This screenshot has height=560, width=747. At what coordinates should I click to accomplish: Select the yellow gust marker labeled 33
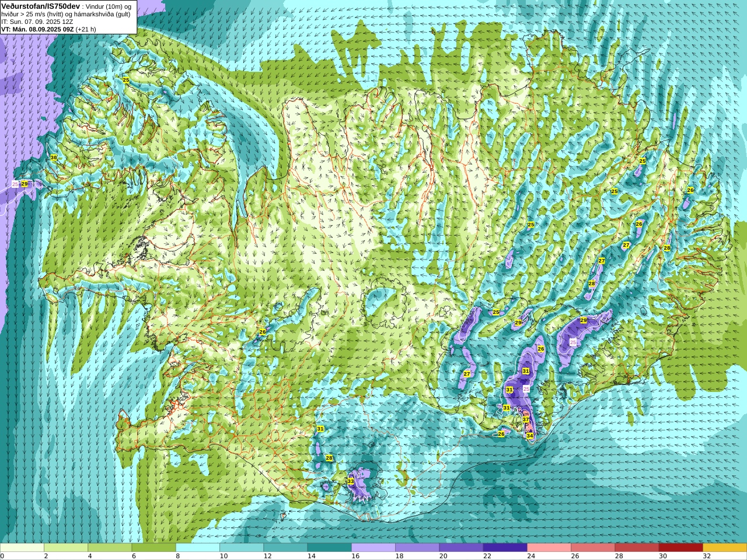(x=351, y=481)
